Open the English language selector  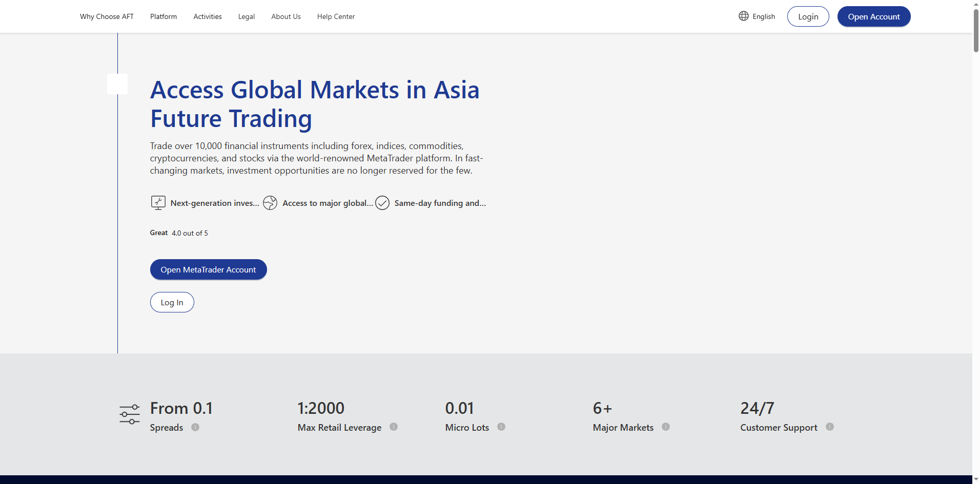click(763, 16)
